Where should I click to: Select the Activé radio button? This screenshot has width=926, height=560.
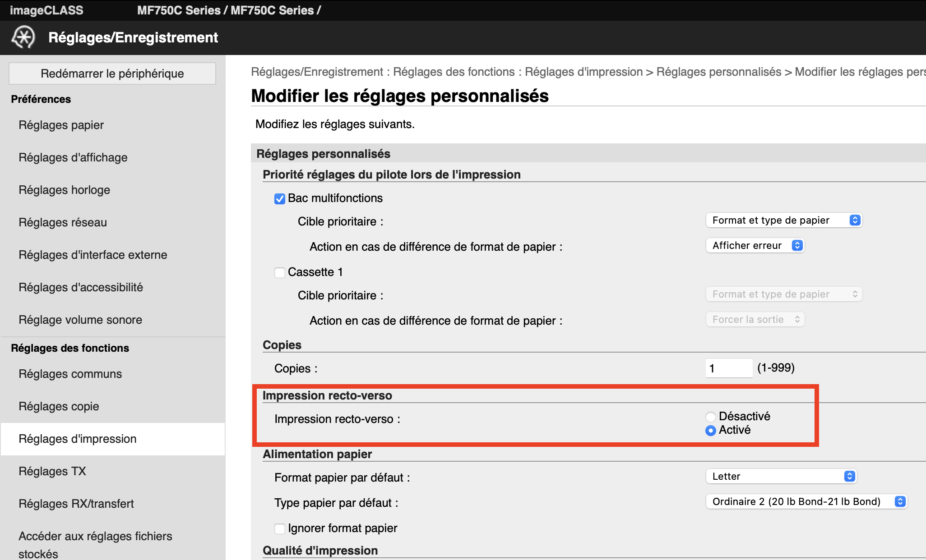click(x=711, y=431)
